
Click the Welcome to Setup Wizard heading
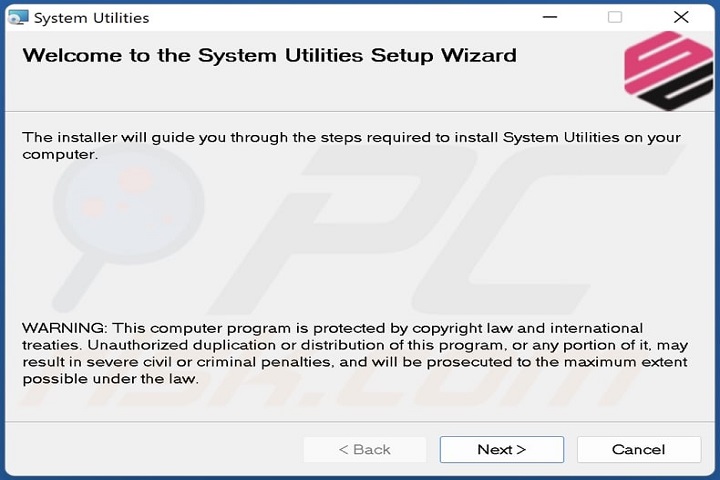point(269,55)
